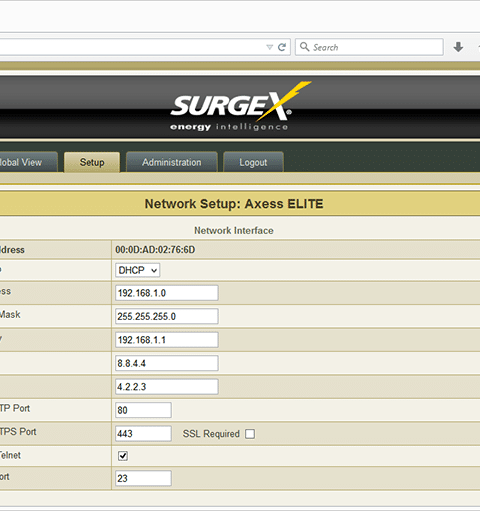This screenshot has width=480, height=511.
Task: Click the Network Interface section heading
Action: 234,230
